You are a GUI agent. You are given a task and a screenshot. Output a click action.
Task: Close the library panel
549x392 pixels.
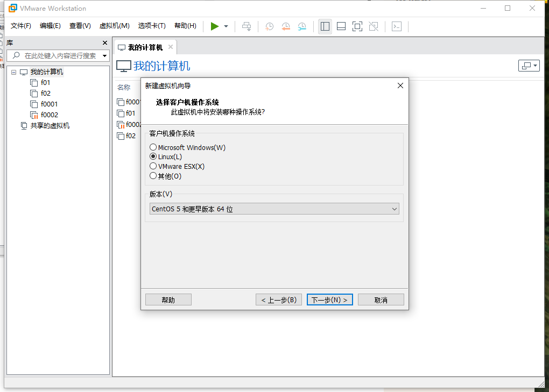[105, 42]
